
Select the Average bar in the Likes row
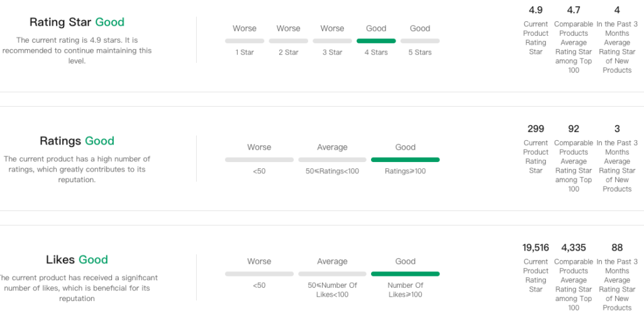click(332, 274)
